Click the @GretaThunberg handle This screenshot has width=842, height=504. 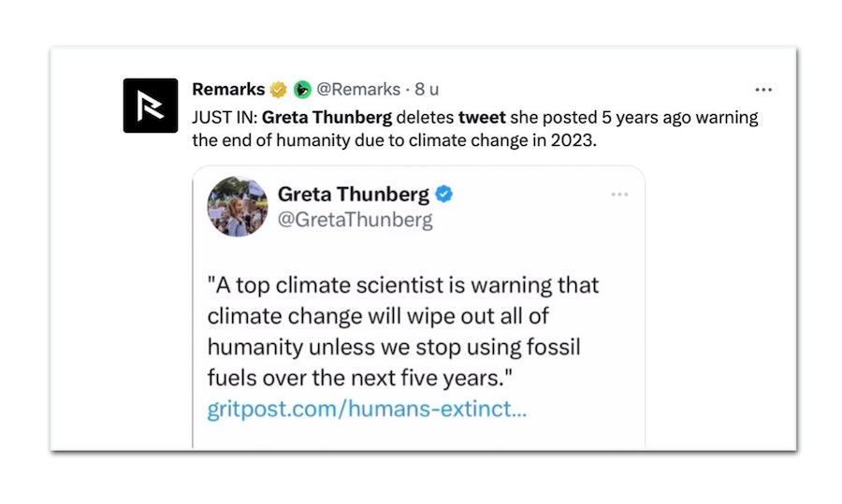coord(355,220)
